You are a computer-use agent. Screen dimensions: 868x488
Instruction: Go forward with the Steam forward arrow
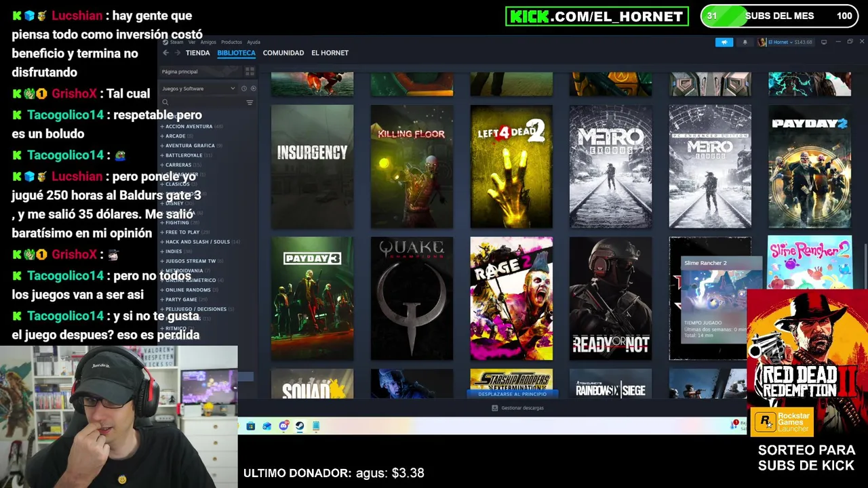point(178,53)
